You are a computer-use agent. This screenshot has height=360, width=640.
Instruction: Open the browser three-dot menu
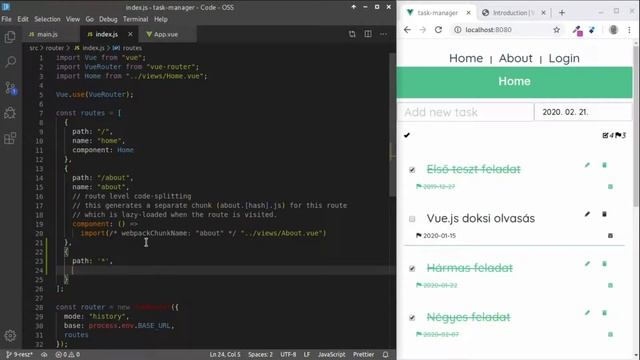tap(629, 30)
